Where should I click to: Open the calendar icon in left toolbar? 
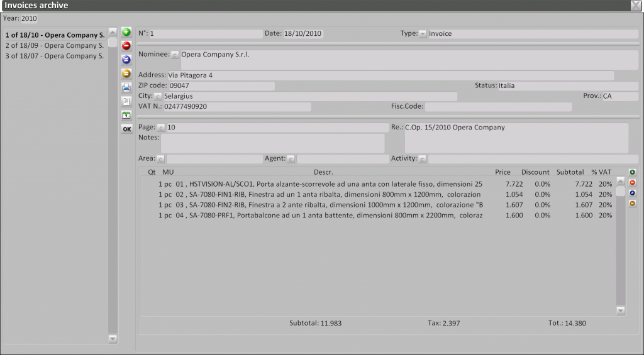point(126,115)
